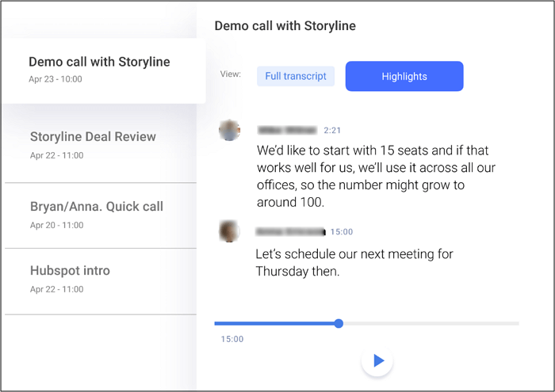Screen dimensions: 555x392
Task: Click the blurred speaker name beside 15:00
Action: click(x=290, y=232)
